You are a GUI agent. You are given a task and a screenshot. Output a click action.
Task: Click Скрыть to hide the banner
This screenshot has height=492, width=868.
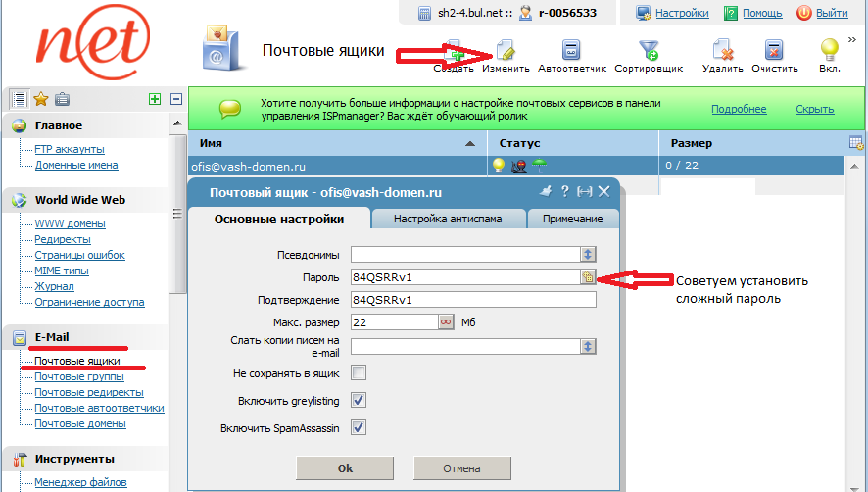pyautogui.click(x=815, y=109)
